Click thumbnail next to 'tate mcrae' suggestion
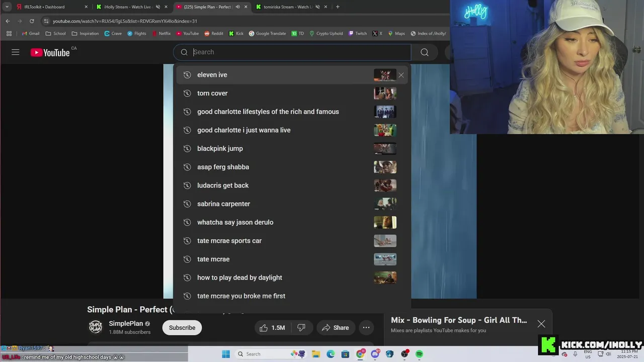Image resolution: width=644 pixels, height=362 pixels. [x=385, y=259]
